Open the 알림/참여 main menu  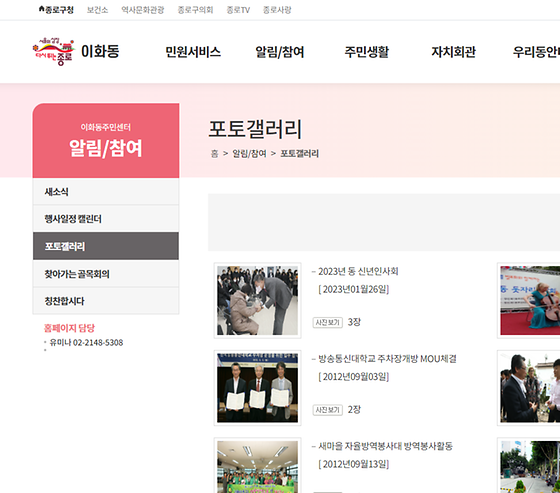[280, 52]
